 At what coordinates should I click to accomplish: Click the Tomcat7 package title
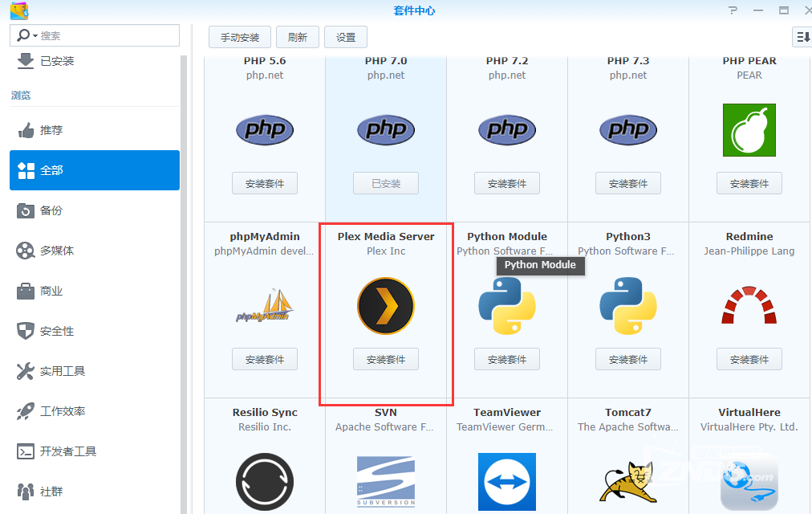(x=628, y=413)
